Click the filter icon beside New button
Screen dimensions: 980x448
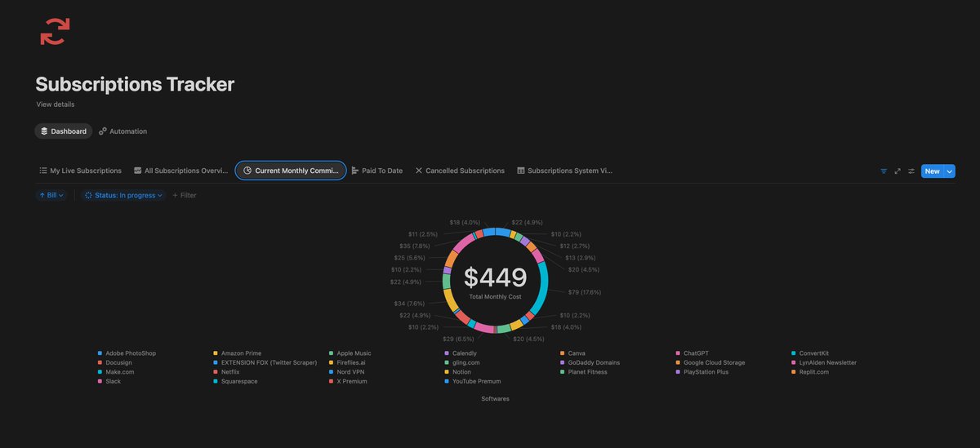click(x=884, y=171)
